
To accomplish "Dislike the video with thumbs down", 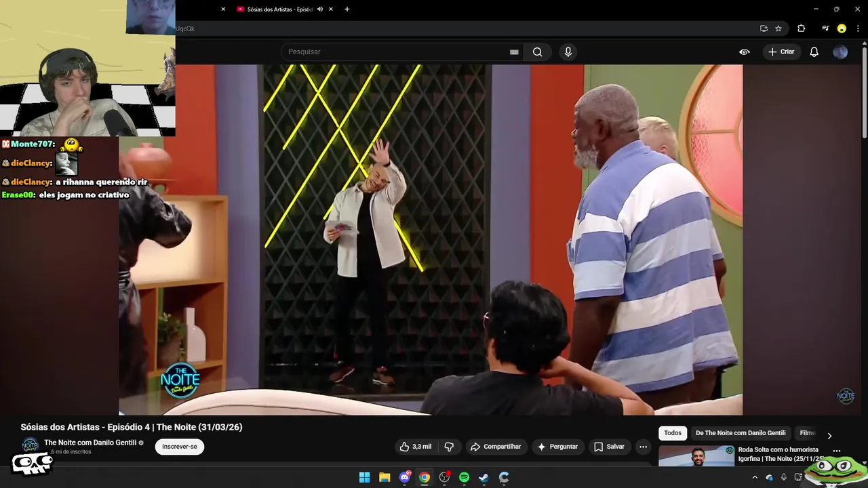I will coord(449,447).
